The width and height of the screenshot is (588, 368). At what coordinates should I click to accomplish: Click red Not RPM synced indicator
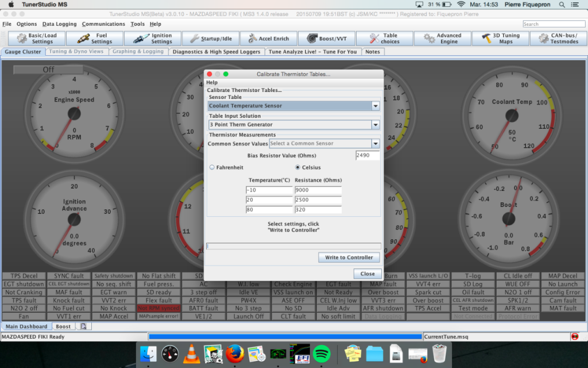pos(158,308)
